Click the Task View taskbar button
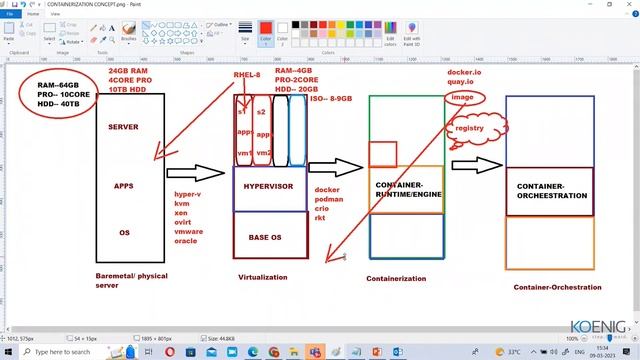The image size is (640, 360). [x=149, y=351]
